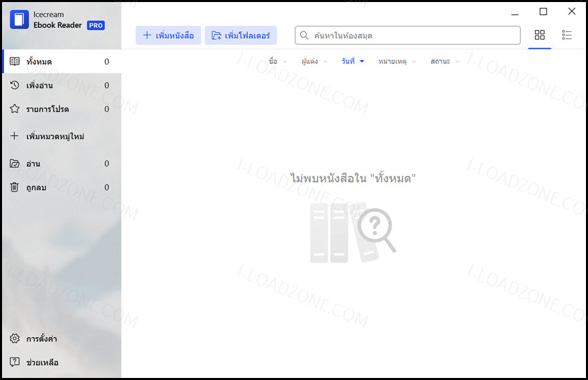Open the ทั้งหมด all books category
Image resolution: width=588 pixels, height=380 pixels.
[x=62, y=62]
